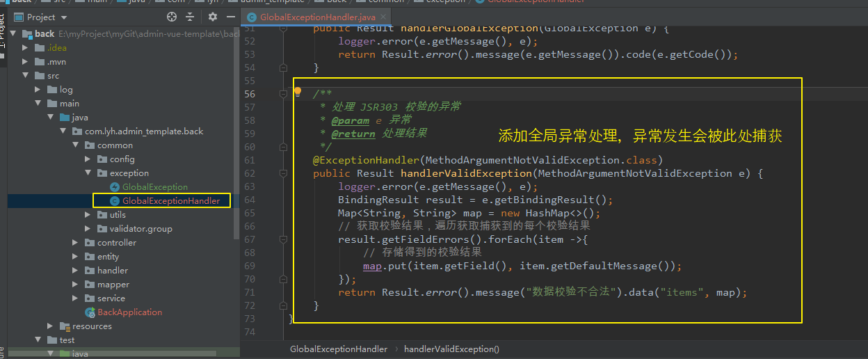Click fold end marker at line 72
The width and height of the screenshot is (868, 359).
pos(283,305)
